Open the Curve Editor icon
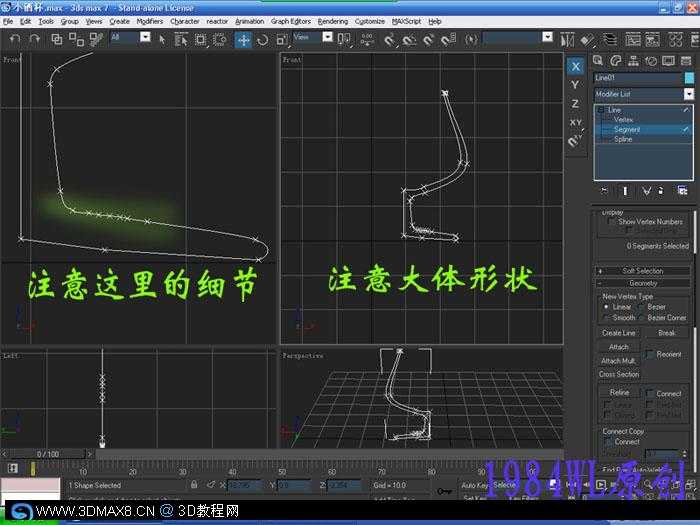Screen dimensions: 700x525 pos(633,40)
